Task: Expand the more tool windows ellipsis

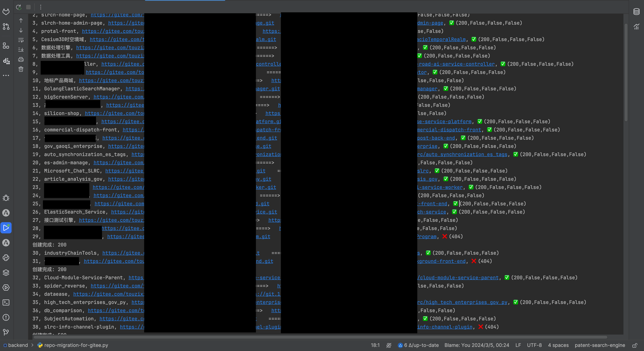Action: click(x=6, y=75)
